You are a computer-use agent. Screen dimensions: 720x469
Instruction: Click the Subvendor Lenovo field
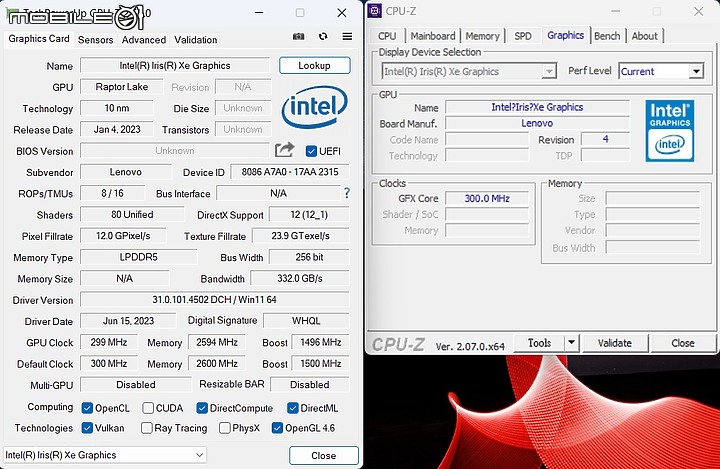pyautogui.click(x=125, y=172)
